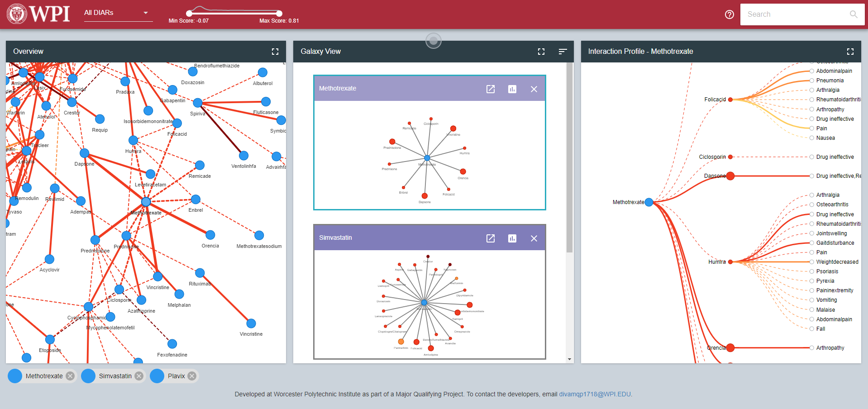Click the Orencia node in Interaction Profile
The image size is (868, 409).
(730, 348)
